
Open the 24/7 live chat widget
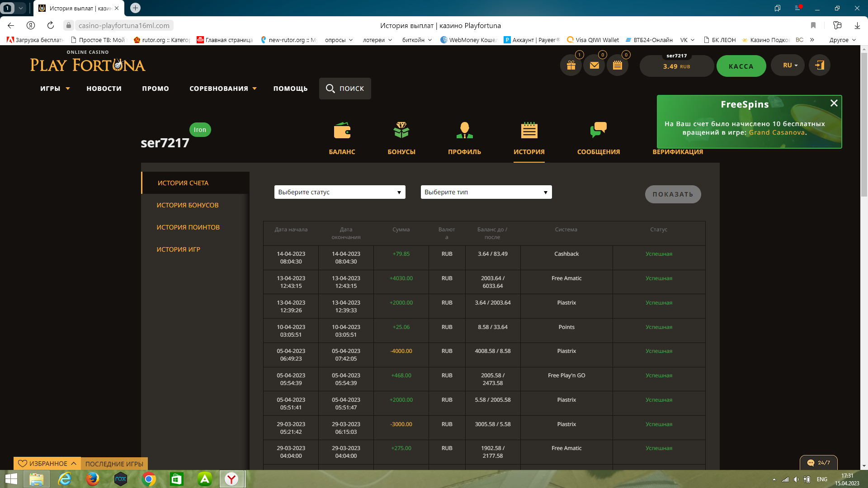coord(819,463)
